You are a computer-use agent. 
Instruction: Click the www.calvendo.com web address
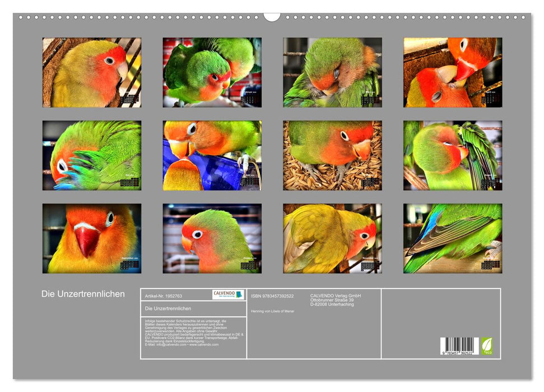pyautogui.click(x=204, y=344)
